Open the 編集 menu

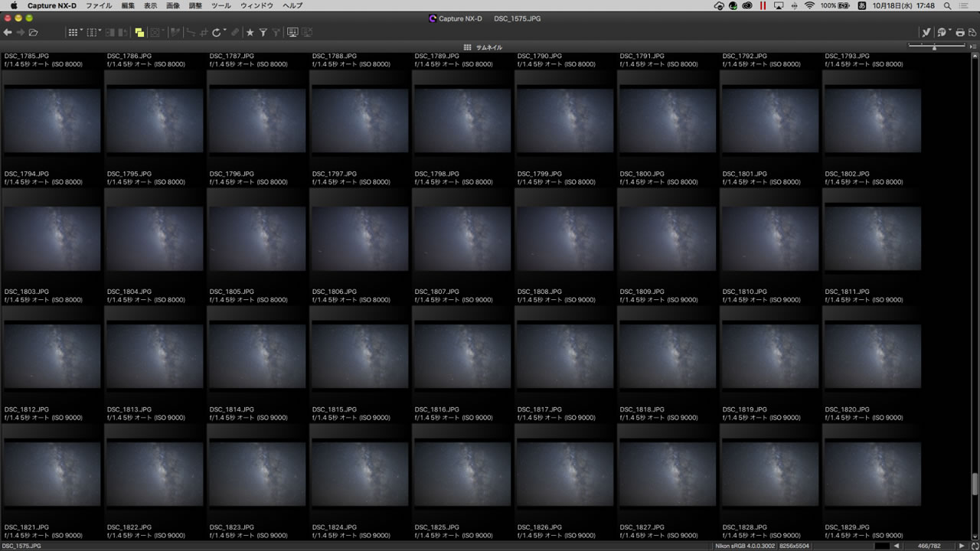128,5
